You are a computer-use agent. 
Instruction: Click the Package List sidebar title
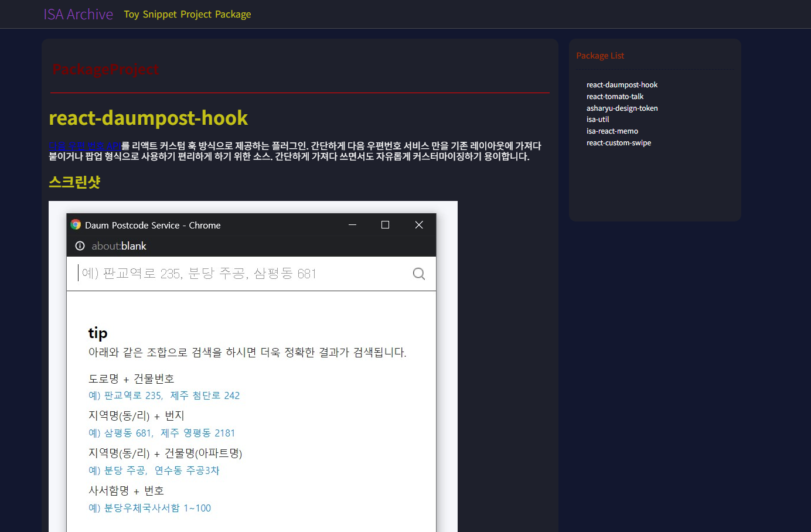pyautogui.click(x=600, y=56)
